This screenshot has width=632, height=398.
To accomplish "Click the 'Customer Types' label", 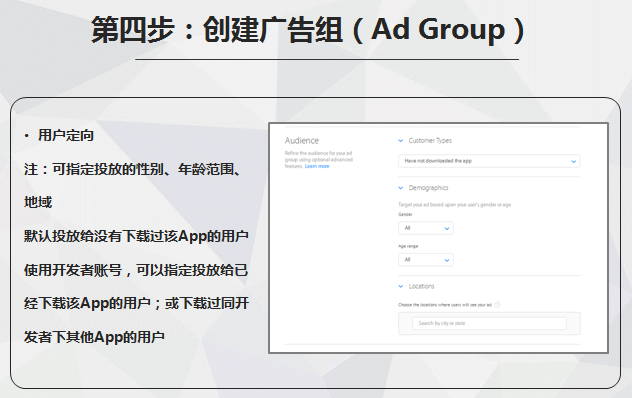I will 430,140.
